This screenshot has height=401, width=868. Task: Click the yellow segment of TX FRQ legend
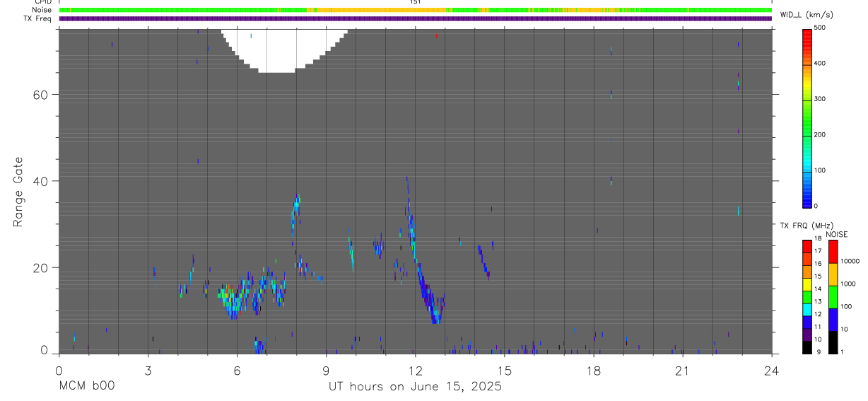pos(808,284)
